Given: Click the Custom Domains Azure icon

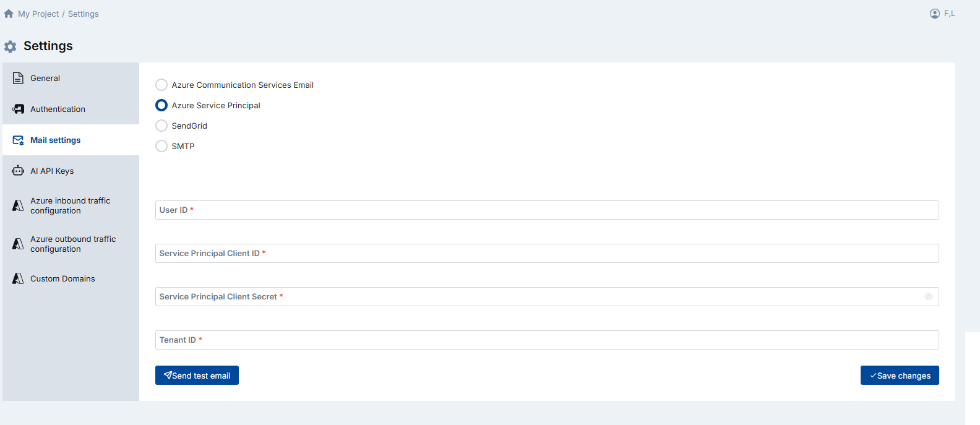Looking at the screenshot, I should coord(18,278).
